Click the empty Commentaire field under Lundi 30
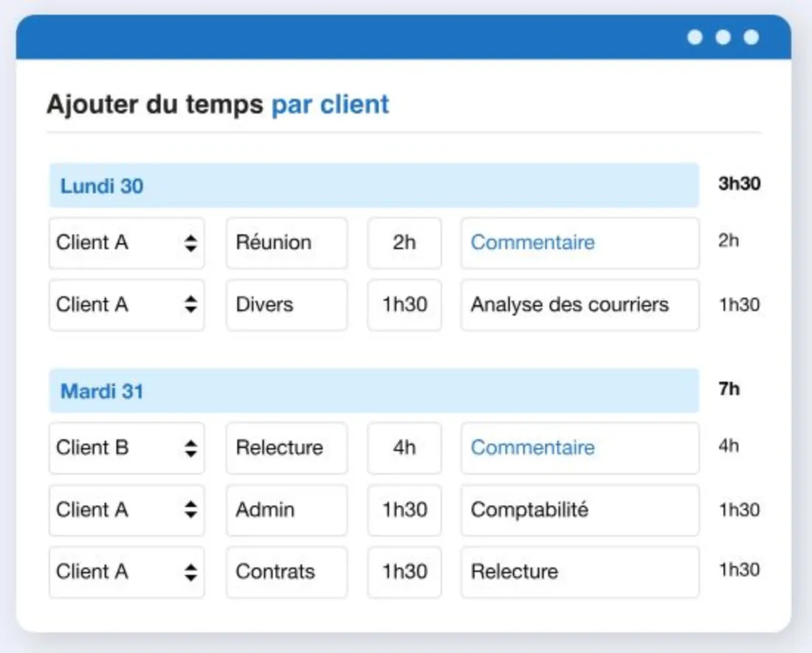The height and width of the screenshot is (653, 812). (x=579, y=243)
